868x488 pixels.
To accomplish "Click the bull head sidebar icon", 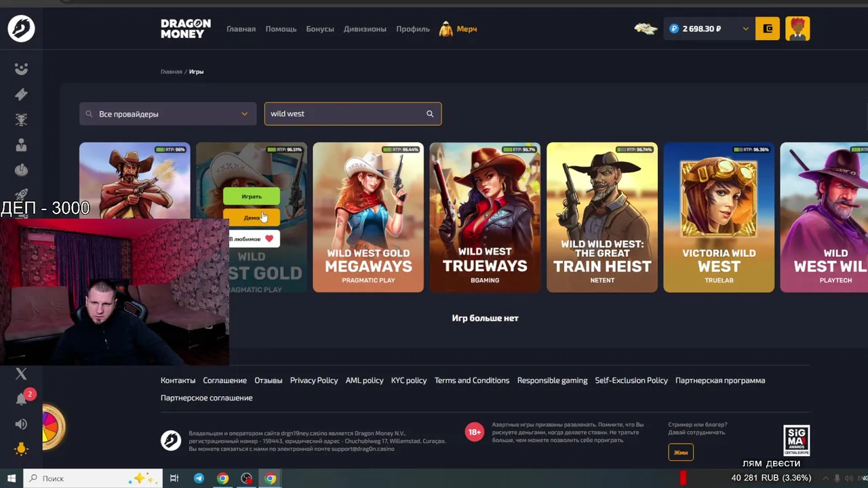I will point(21,119).
